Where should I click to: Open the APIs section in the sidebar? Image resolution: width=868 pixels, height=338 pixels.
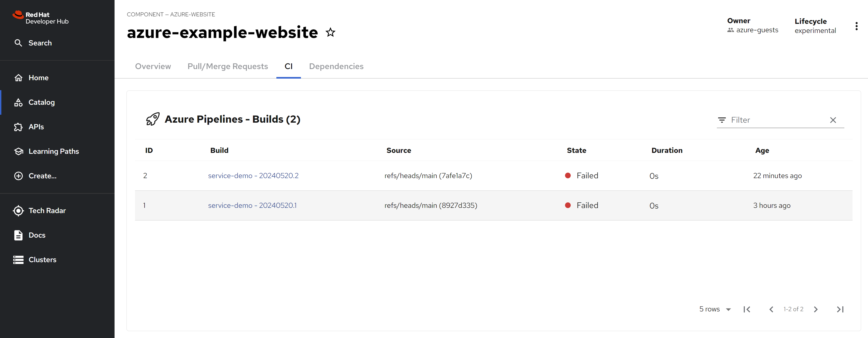pyautogui.click(x=36, y=127)
